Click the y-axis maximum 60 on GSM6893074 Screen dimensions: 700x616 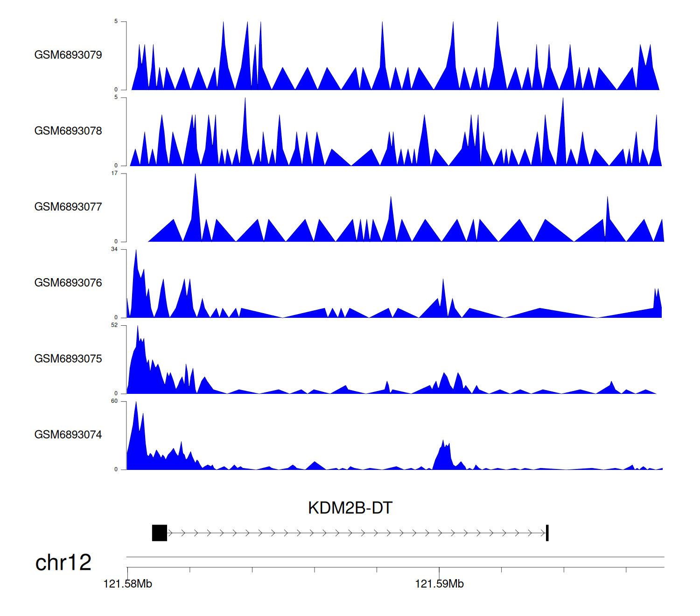[114, 401]
